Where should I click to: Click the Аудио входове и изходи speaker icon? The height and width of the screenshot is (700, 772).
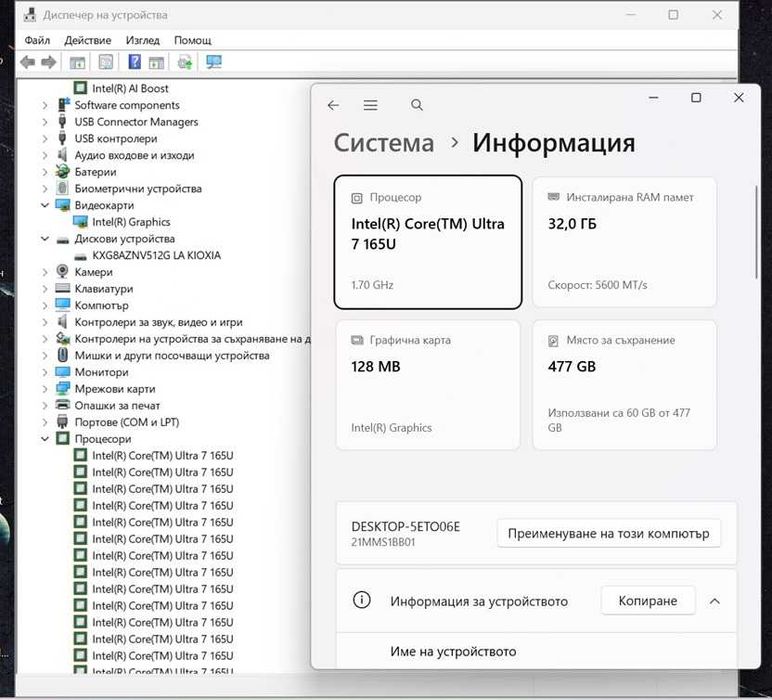click(x=63, y=155)
